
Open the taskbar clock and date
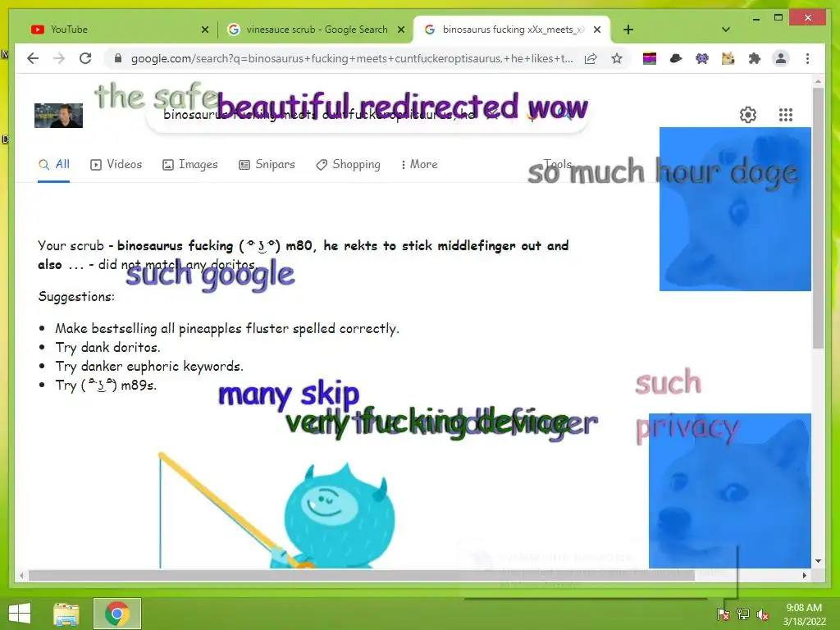click(x=804, y=614)
